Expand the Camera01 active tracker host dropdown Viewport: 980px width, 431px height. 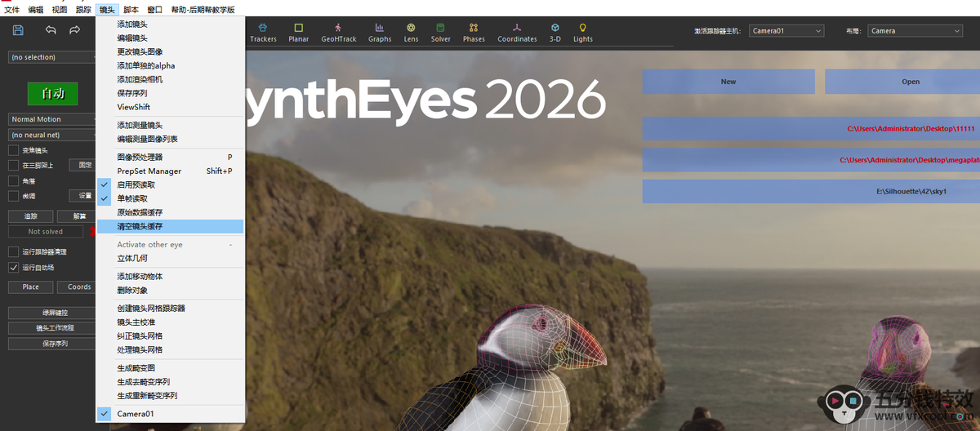786,31
